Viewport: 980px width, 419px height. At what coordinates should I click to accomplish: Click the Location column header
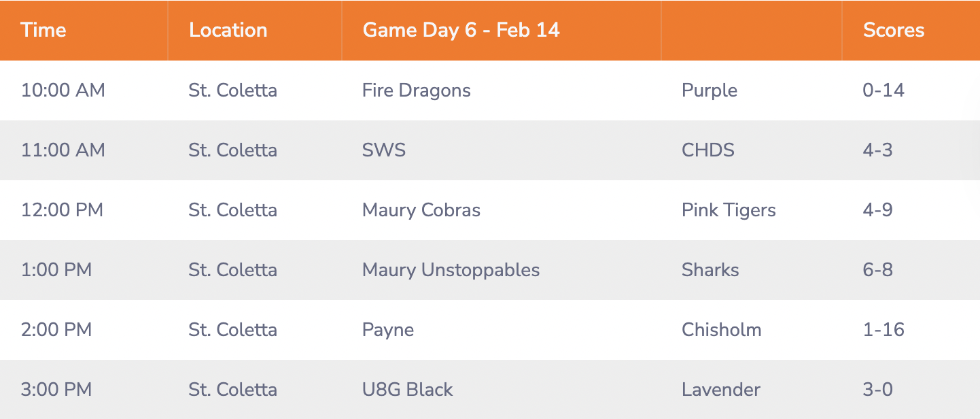coord(228,31)
